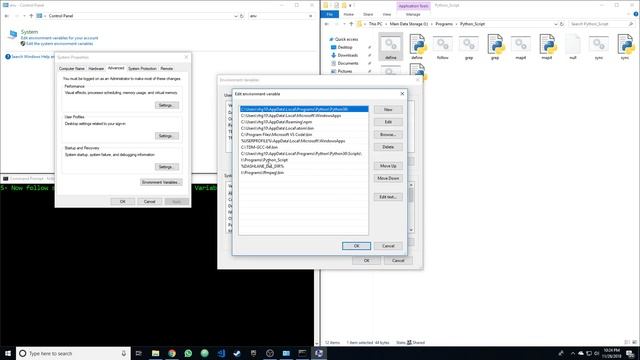Open the Explorer File ribbon tab
This screenshot has height=360, width=640.
tap(329, 14)
